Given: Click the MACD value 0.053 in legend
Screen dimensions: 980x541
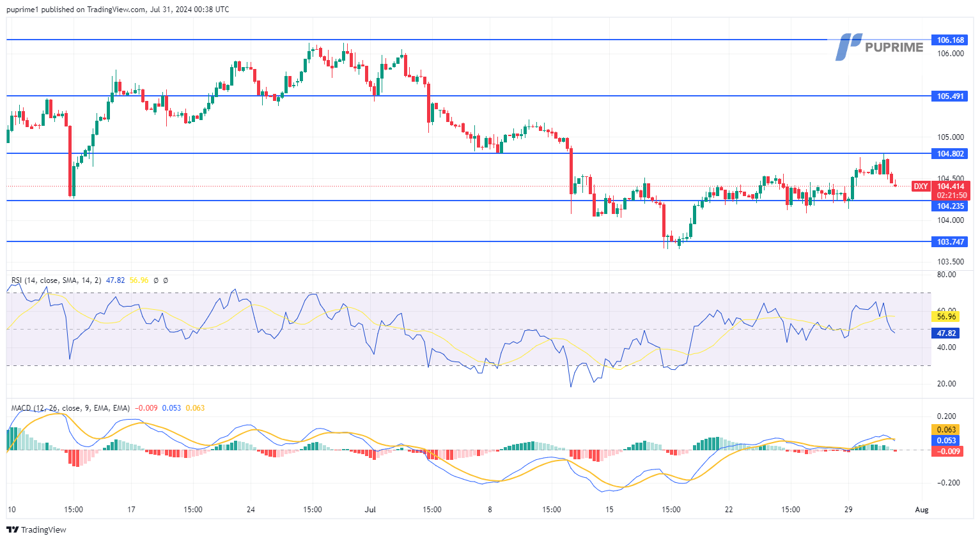Looking at the screenshot, I should (171, 408).
